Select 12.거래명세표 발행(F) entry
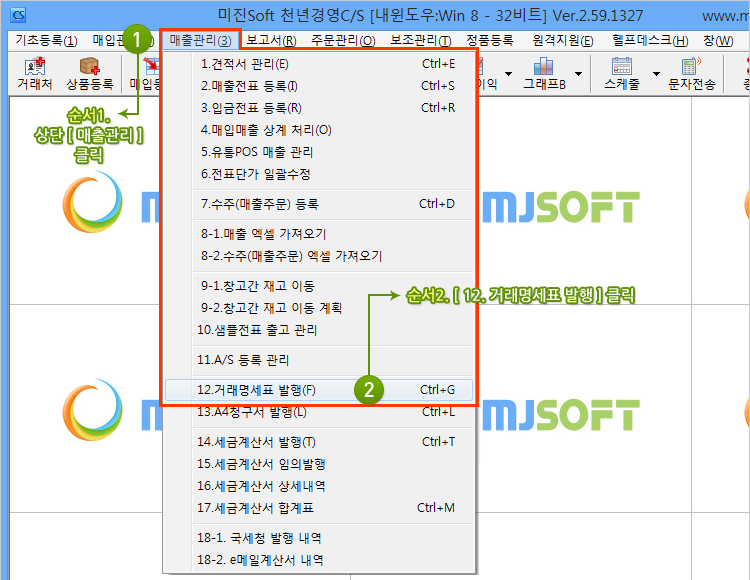 pyautogui.click(x=320, y=390)
